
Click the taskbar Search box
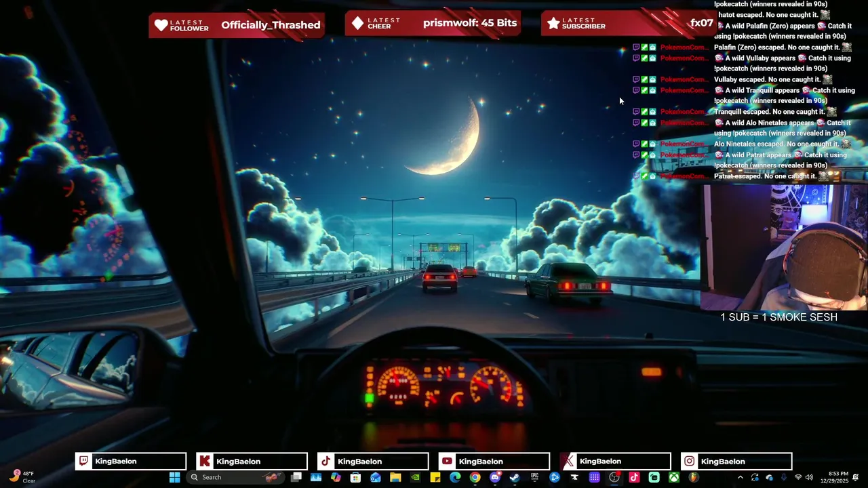click(235, 477)
